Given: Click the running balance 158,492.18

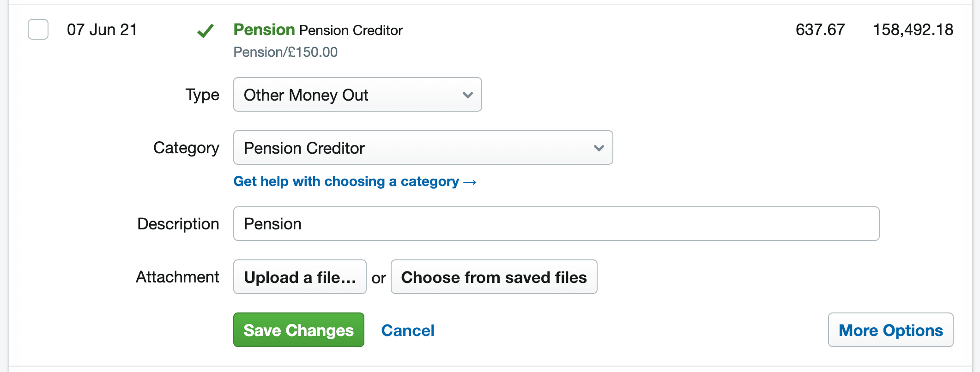Looking at the screenshot, I should coord(913,29).
